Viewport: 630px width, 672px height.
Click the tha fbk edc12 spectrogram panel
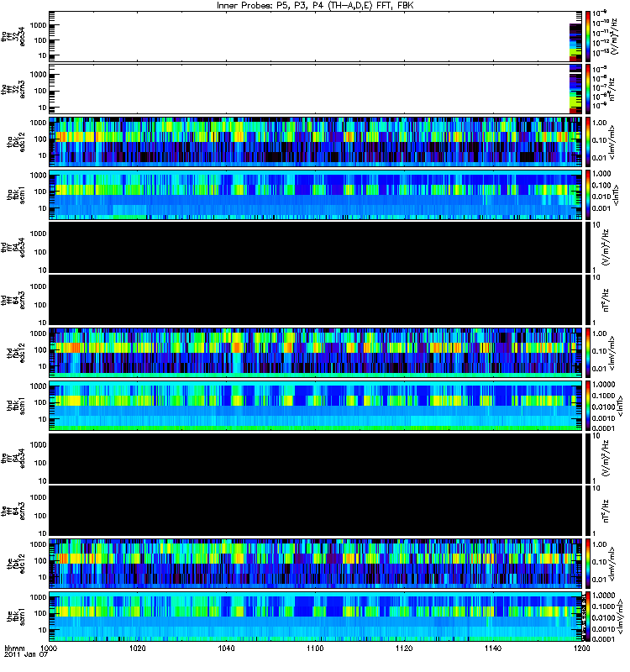[x=316, y=142]
